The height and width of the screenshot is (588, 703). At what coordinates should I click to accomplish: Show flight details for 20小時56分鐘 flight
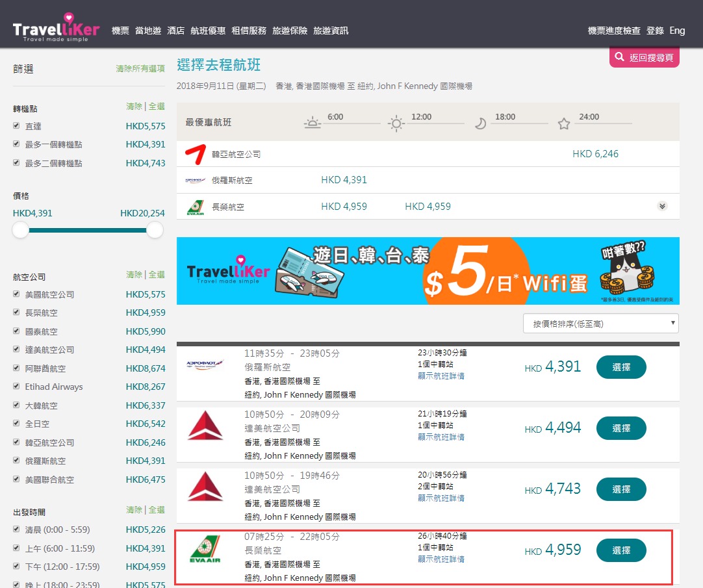pos(441,498)
